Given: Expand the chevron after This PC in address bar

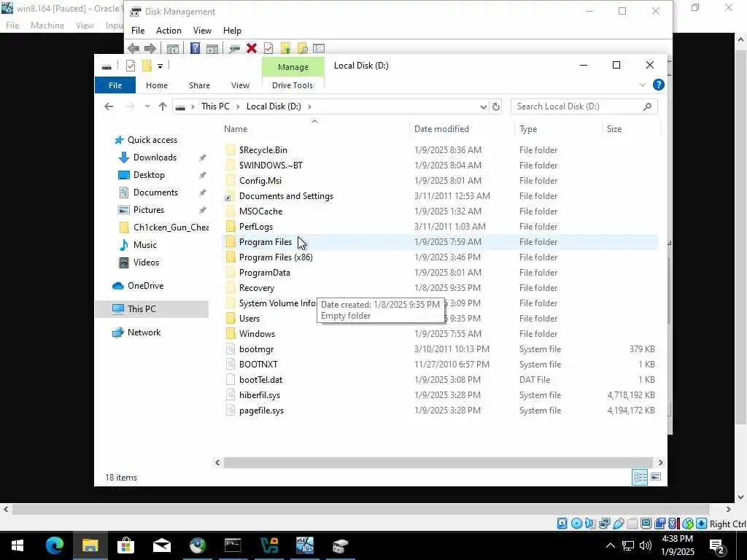Looking at the screenshot, I should point(238,106).
